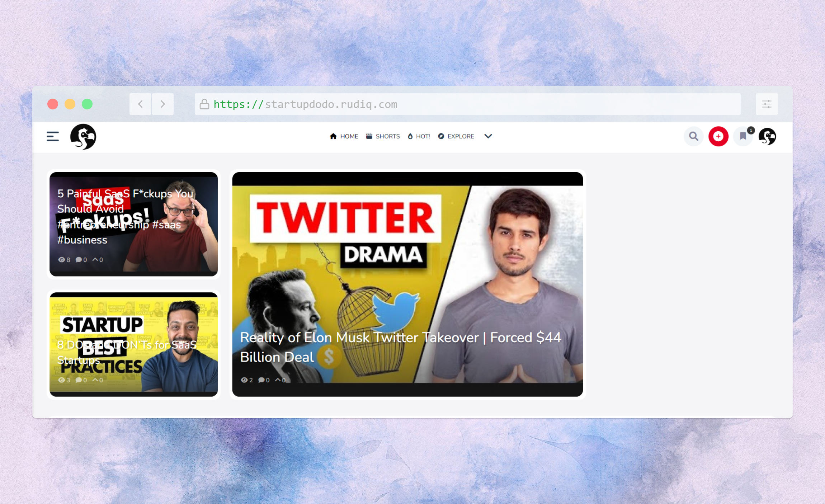Click the padlock icon in address bar

(x=204, y=104)
